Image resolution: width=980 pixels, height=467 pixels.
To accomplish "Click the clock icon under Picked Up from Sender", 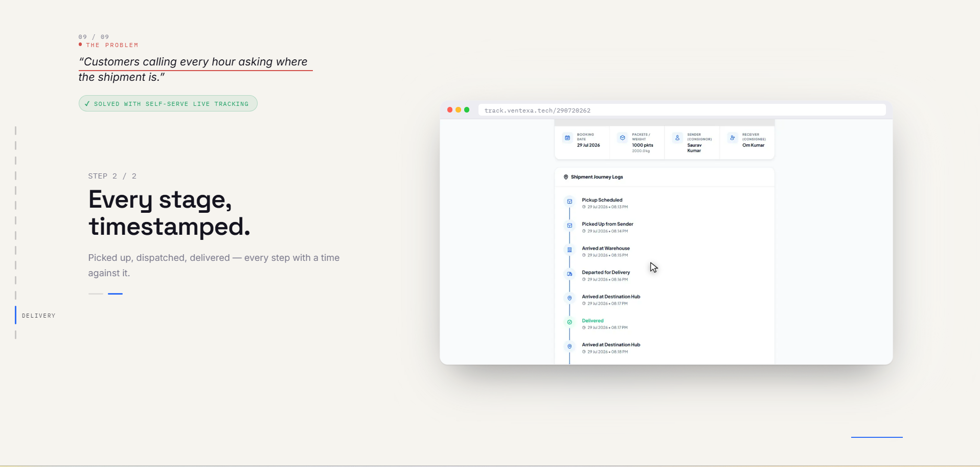I will pos(584,231).
